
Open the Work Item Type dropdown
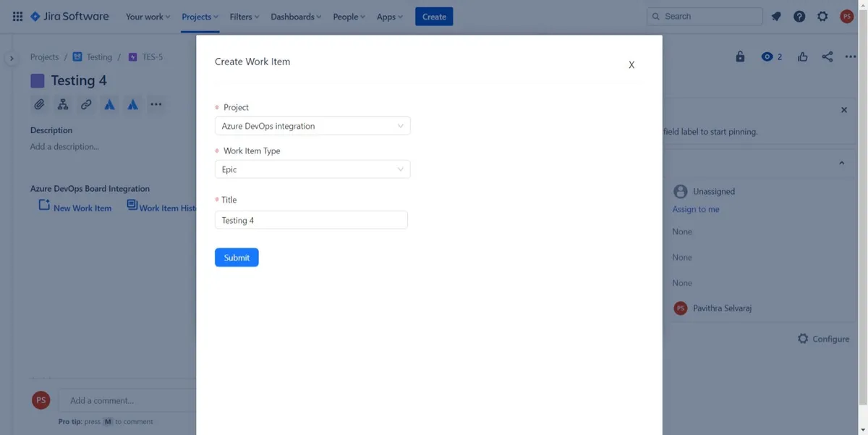pos(312,169)
